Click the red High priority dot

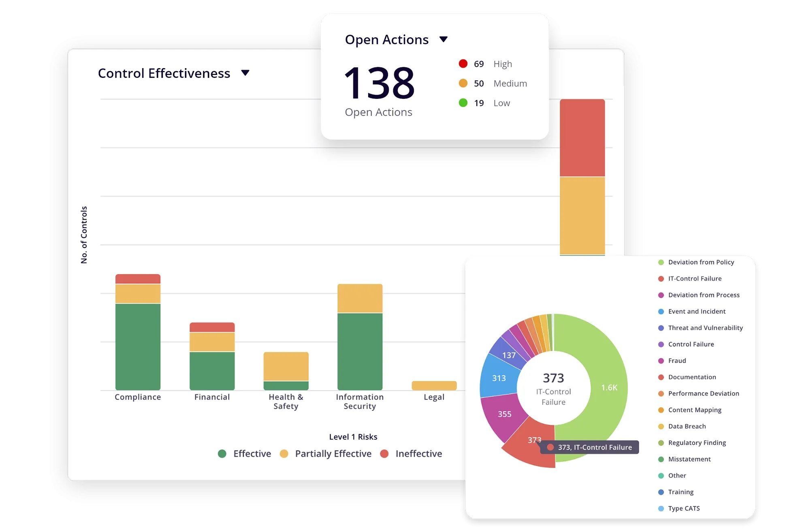(463, 64)
